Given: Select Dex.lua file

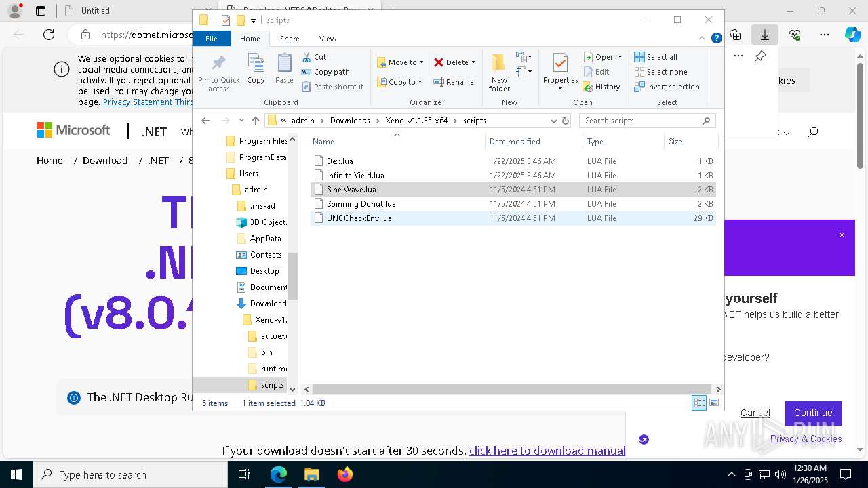Looking at the screenshot, I should [x=513, y=161].
